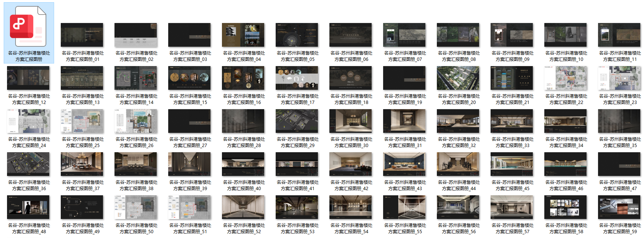The height and width of the screenshot is (238, 644).
Task: Select thumbnail 方案汇报图册_07
Action: click(x=404, y=35)
